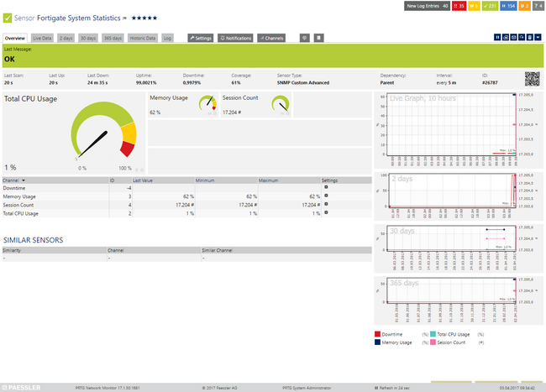Viewport: 546px width, 392px height.
Task: Click the SNMP Custom Advanced sensor type
Action: (303, 83)
